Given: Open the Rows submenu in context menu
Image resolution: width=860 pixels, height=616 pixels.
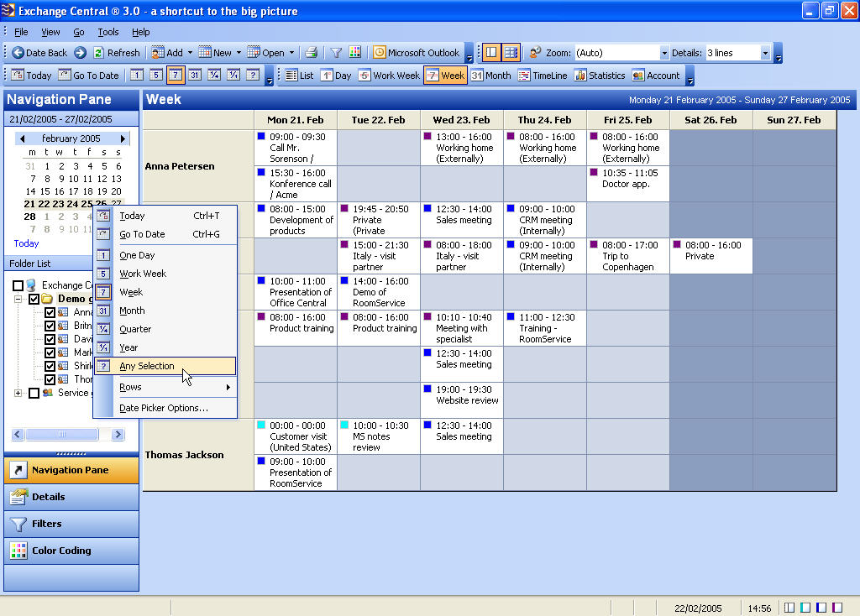Looking at the screenshot, I should pos(165,387).
